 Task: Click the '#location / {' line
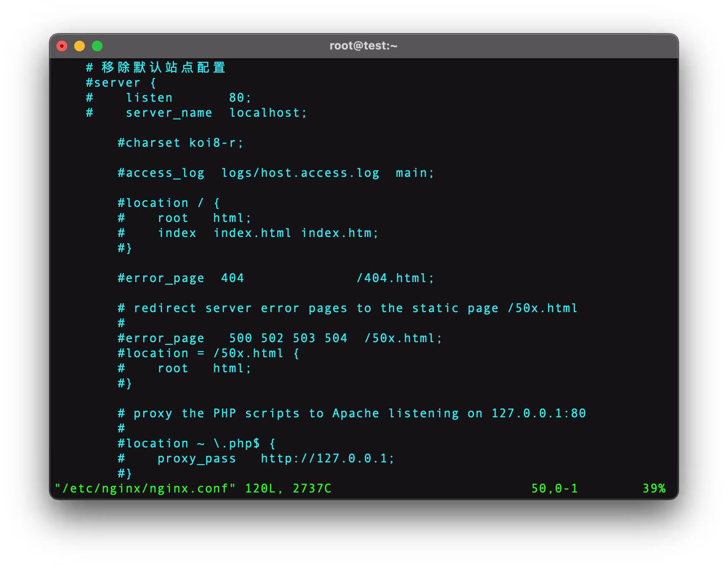(169, 203)
